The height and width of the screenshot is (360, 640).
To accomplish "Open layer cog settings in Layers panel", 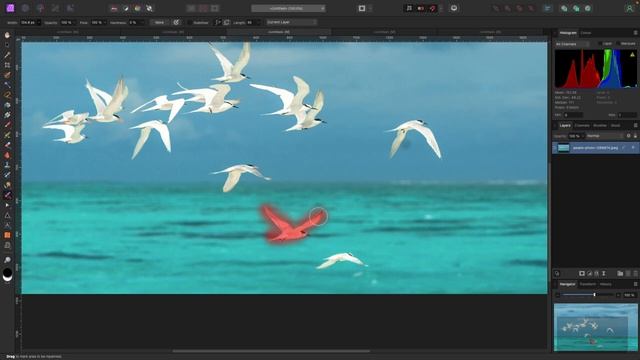I will (629, 136).
